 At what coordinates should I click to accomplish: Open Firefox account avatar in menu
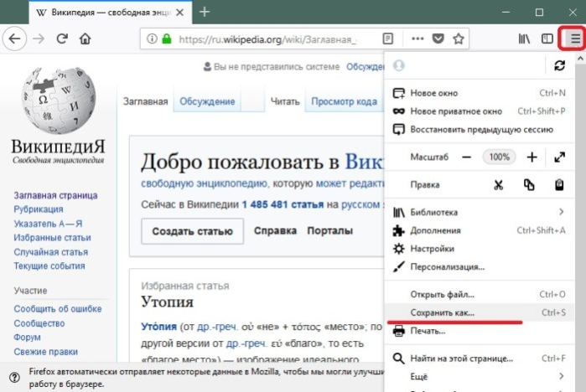point(399,65)
